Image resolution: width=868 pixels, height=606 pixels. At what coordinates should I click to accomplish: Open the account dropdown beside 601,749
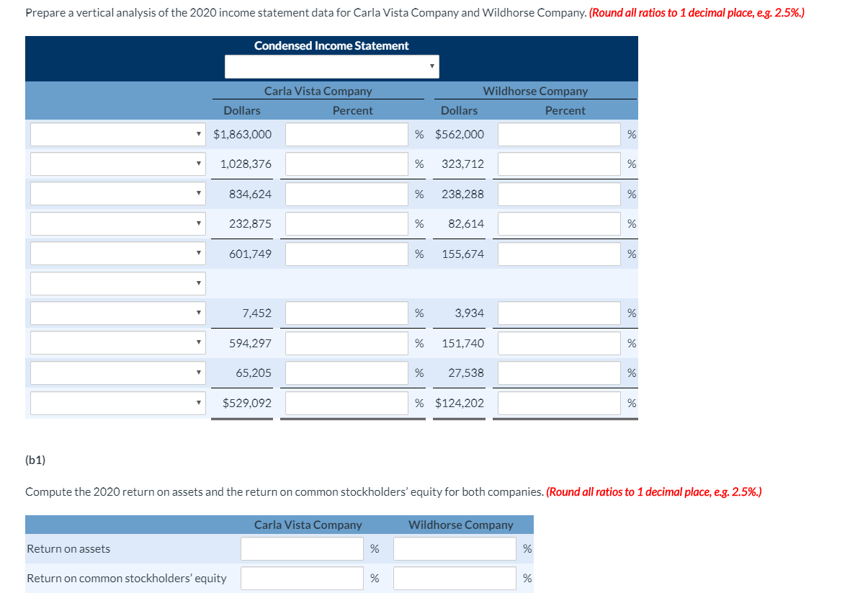coord(117,254)
